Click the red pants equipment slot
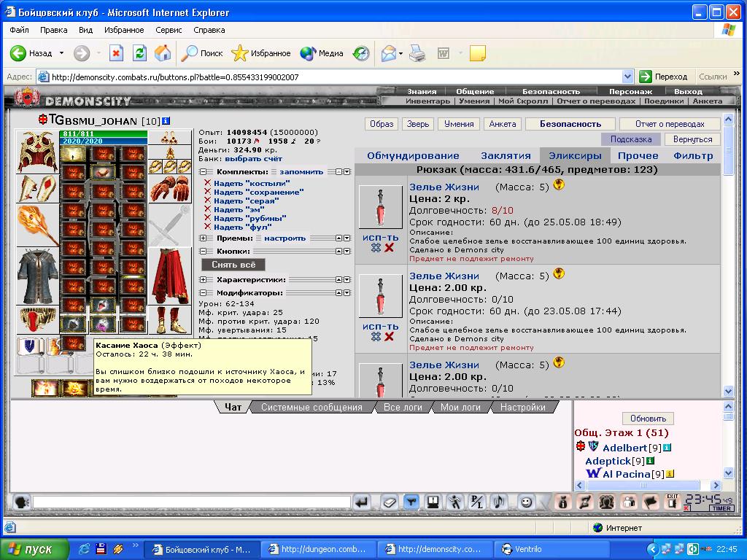The height and width of the screenshot is (560, 747). coord(170,276)
